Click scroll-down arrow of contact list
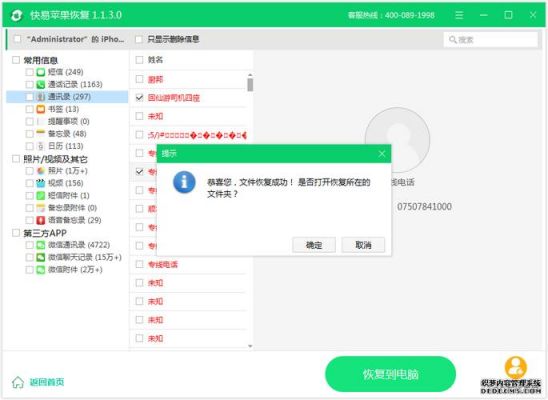Image resolution: width=548 pixels, height=400 pixels. coord(250,346)
